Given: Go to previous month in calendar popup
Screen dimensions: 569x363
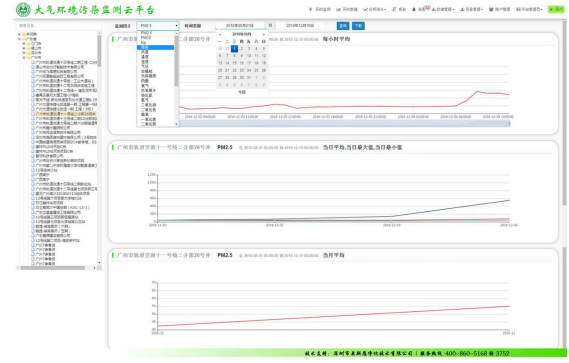Looking at the screenshot, I should 220,34.
